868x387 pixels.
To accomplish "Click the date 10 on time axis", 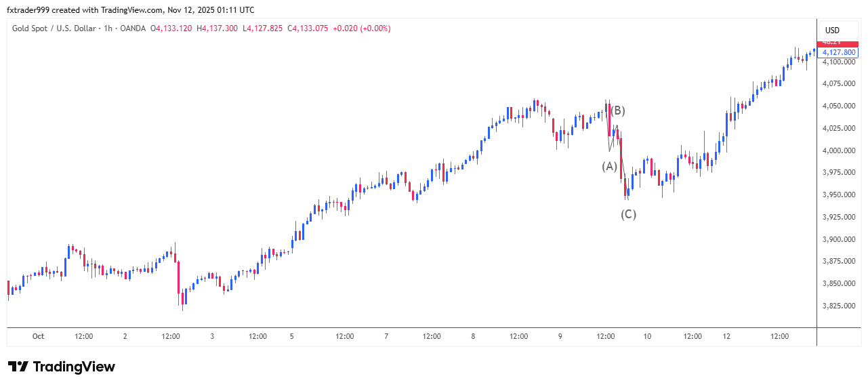I will point(647,336).
